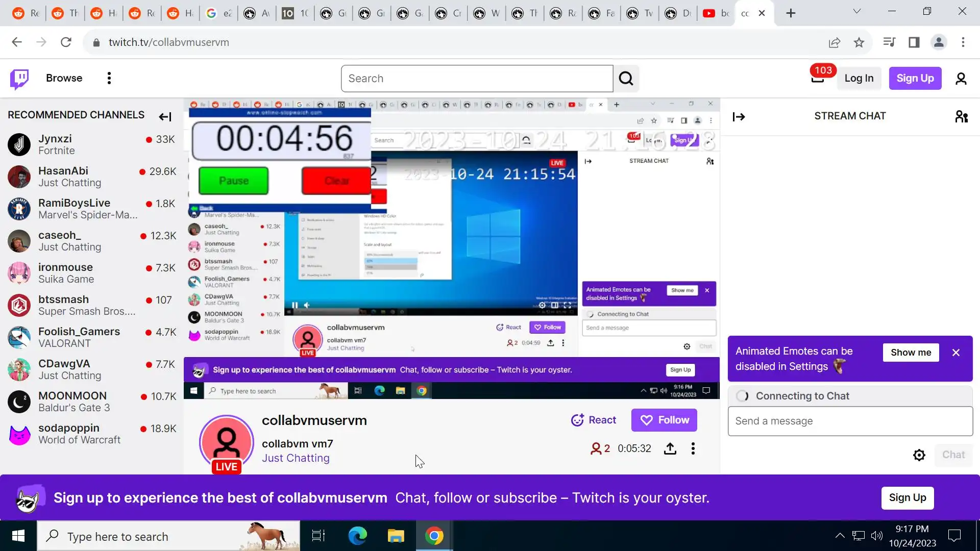This screenshot has width=980, height=551.
Task: Open the stream options three-dot menu
Action: (x=693, y=449)
